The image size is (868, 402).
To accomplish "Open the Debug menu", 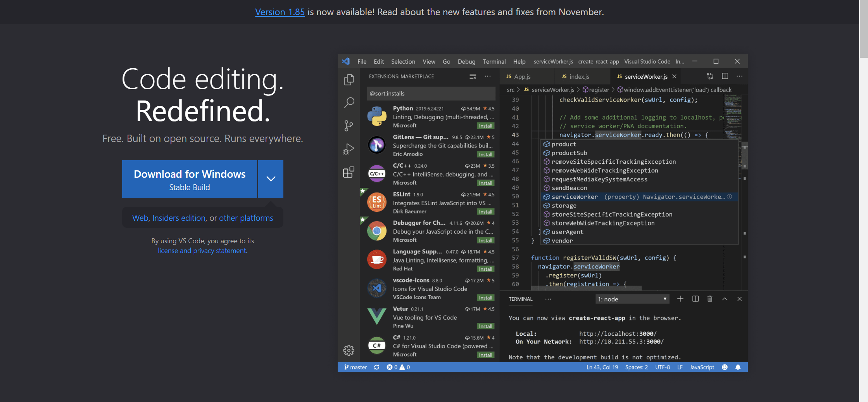I will (x=466, y=61).
